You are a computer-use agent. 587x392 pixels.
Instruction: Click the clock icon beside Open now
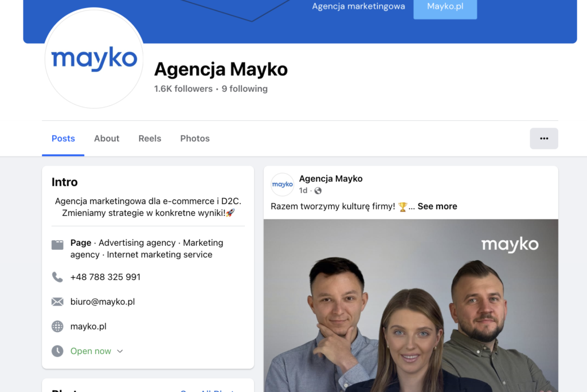(57, 351)
